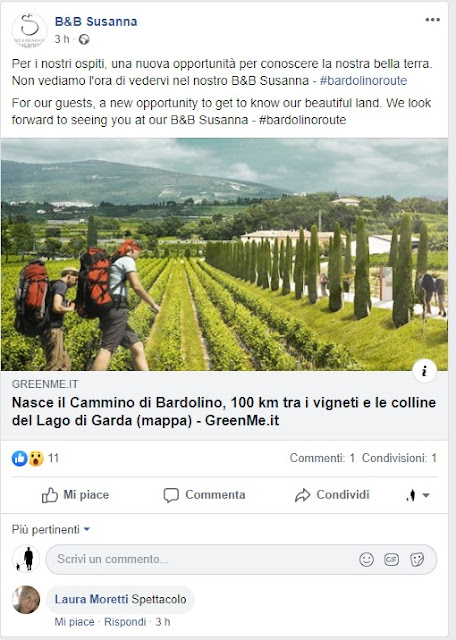
Task: Click the link info "i" icon
Action: 424,371
